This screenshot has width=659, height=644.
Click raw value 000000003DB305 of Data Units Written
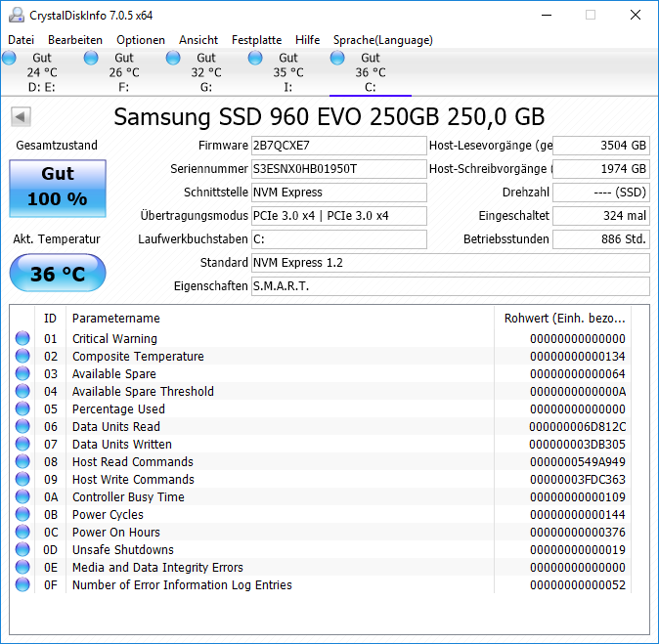click(578, 445)
